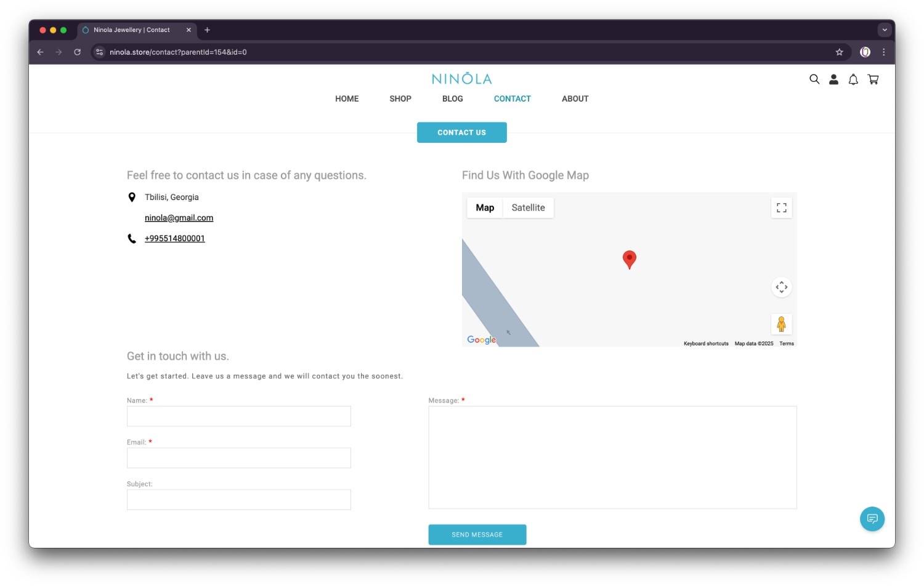Open the shopping cart icon

point(873,79)
